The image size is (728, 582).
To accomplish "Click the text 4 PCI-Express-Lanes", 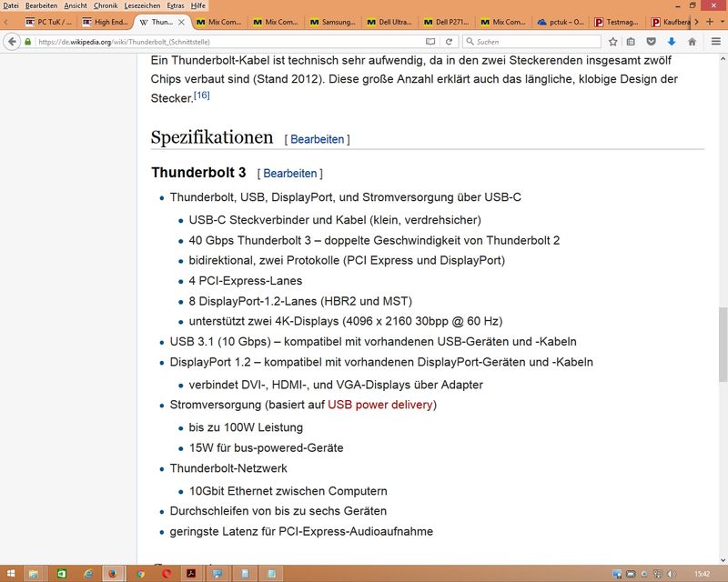I will pos(246,281).
